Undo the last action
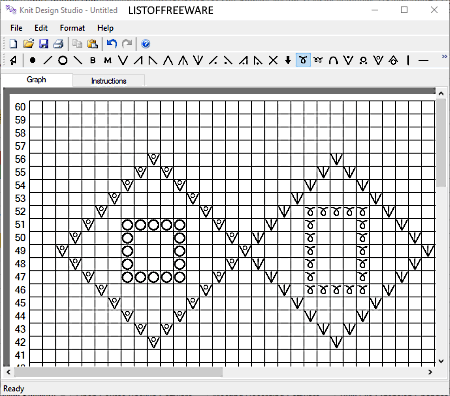 click(112, 44)
